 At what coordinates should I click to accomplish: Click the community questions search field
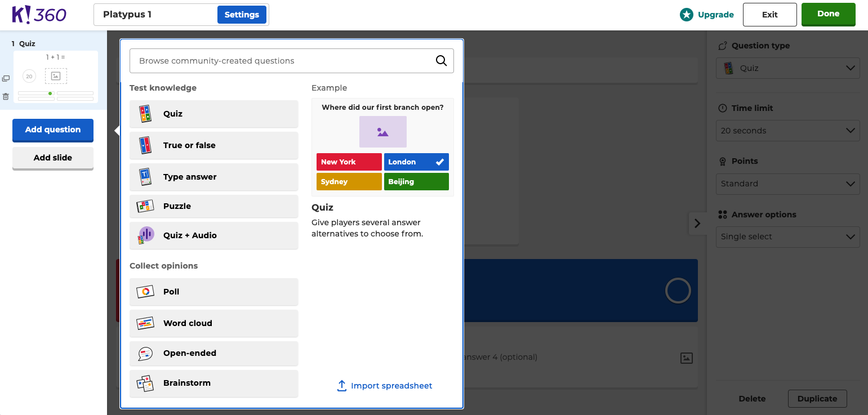pos(282,61)
